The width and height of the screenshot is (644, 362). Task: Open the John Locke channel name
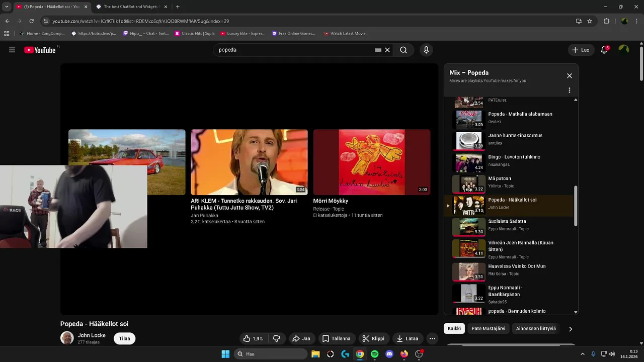pyautogui.click(x=92, y=335)
